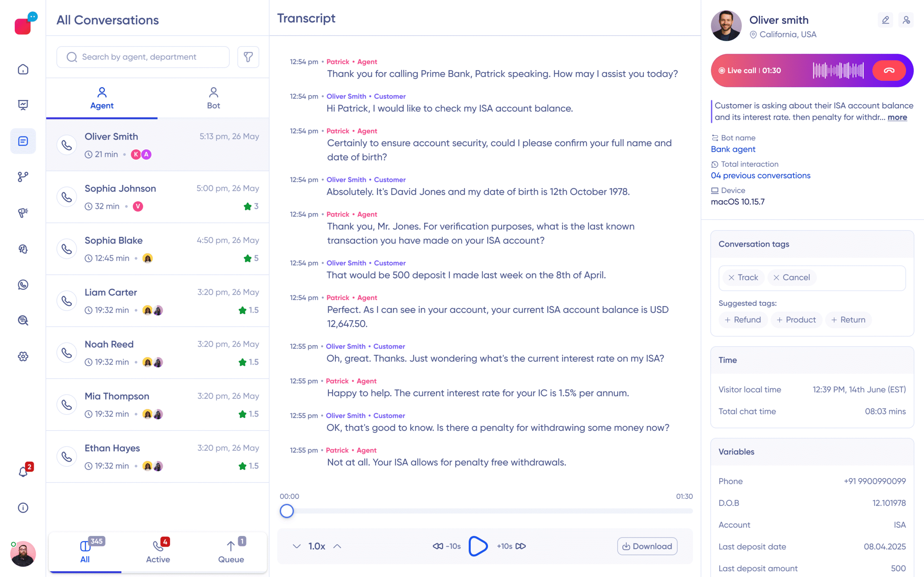The height and width of the screenshot is (577, 924).
Task: Open the filter icon beside the search bar
Action: (x=248, y=57)
